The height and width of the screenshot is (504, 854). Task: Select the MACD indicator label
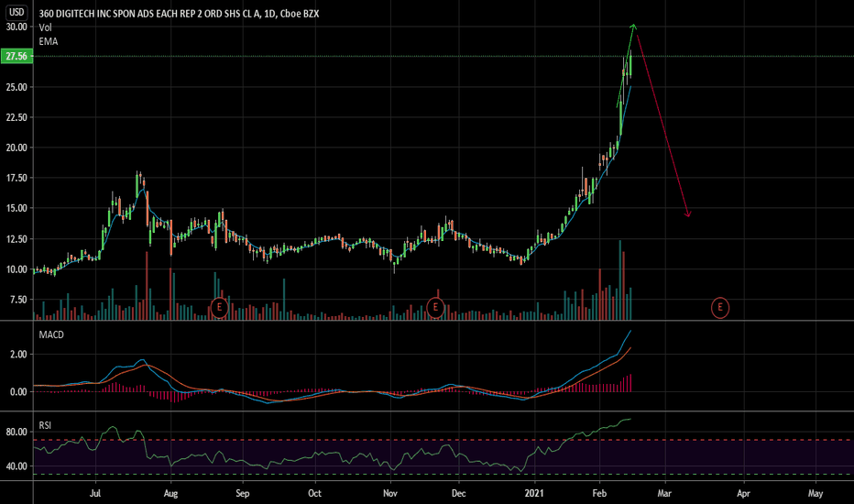click(x=51, y=334)
